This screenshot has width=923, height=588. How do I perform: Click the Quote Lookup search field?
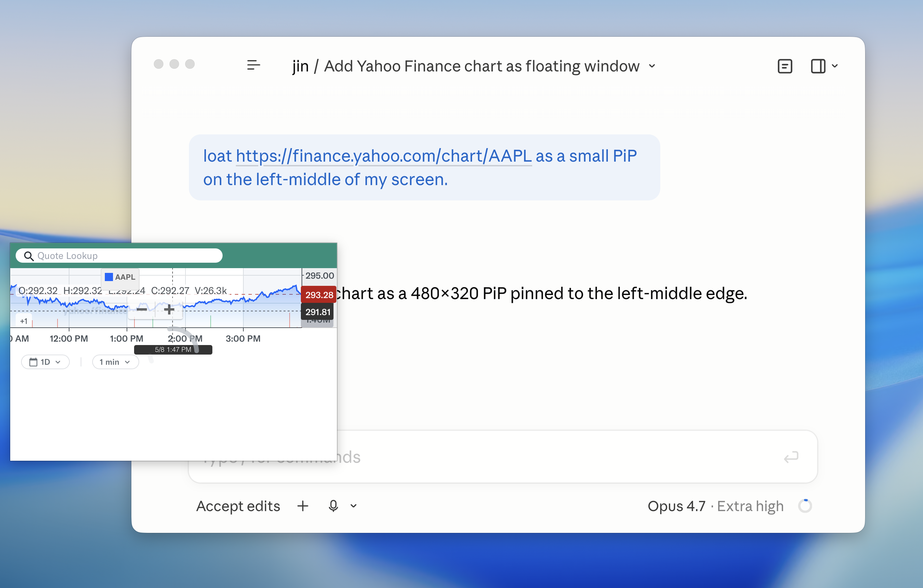click(x=119, y=256)
